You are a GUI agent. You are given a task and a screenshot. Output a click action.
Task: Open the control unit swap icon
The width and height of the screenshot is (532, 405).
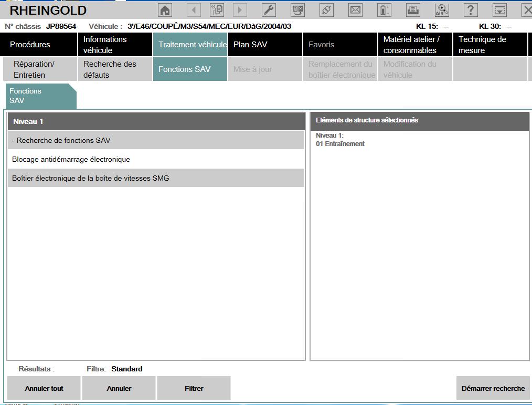click(297, 10)
